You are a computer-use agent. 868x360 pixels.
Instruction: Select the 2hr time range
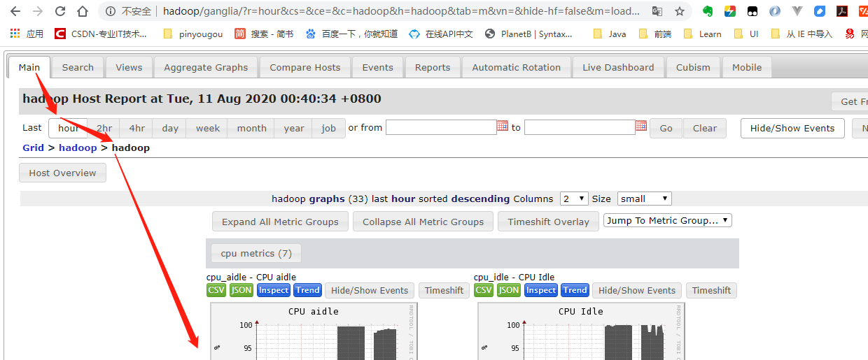[104, 128]
